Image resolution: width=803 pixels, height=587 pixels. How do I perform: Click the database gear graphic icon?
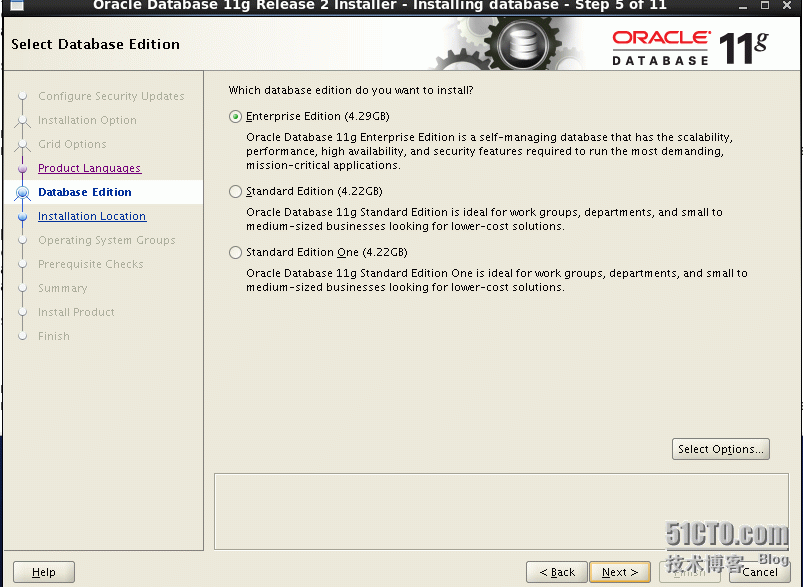(522, 44)
